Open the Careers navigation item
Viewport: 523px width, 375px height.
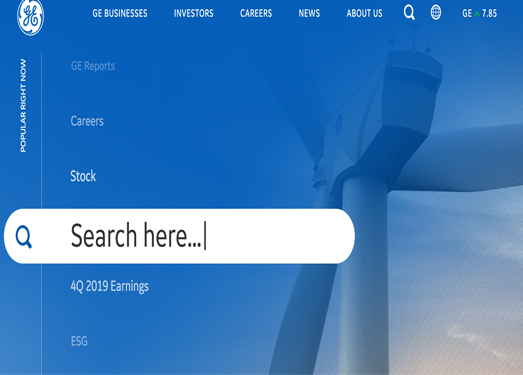point(256,13)
